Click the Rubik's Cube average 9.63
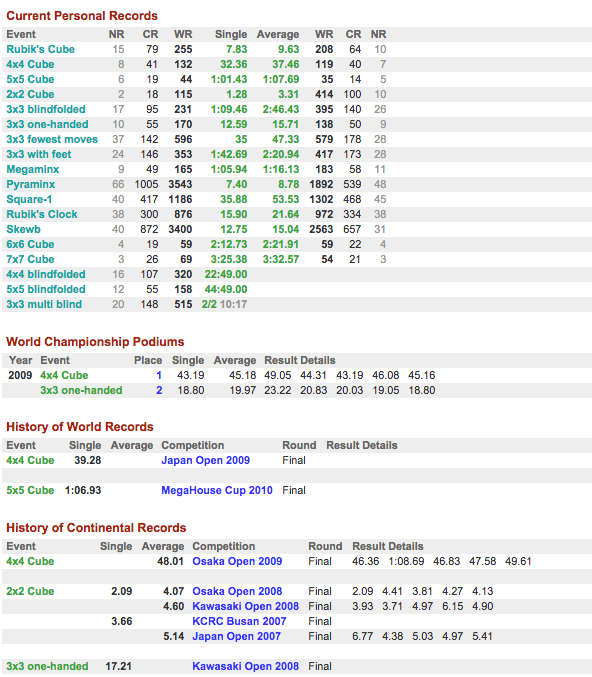Viewport: 592px width, 677px height. (x=288, y=49)
